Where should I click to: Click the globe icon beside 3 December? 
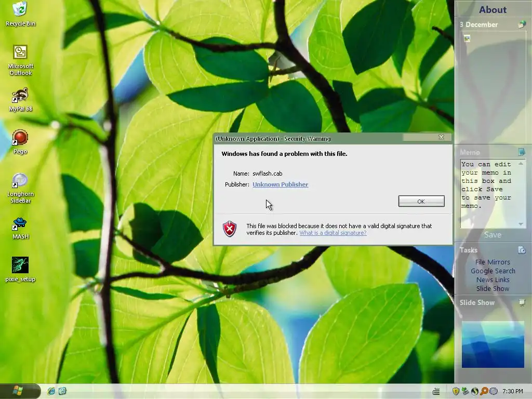click(x=522, y=24)
